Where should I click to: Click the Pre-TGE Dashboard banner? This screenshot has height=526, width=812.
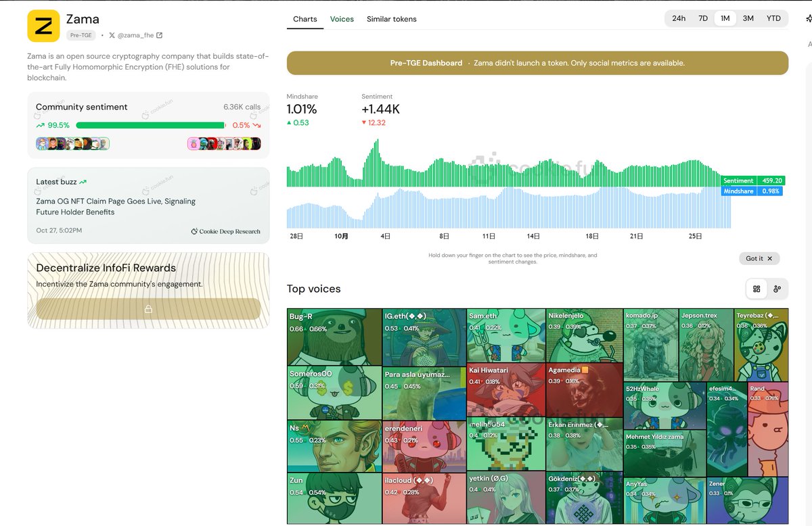tap(537, 63)
